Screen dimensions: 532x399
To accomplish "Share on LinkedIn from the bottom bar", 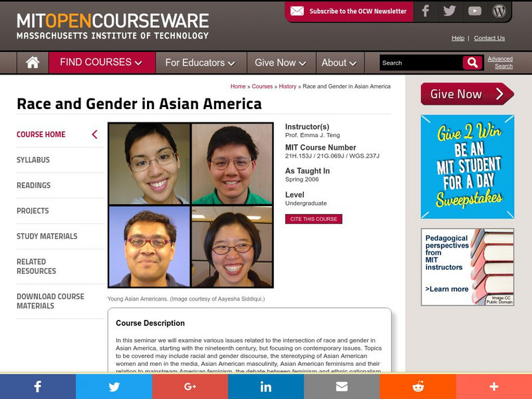I will tap(265, 386).
